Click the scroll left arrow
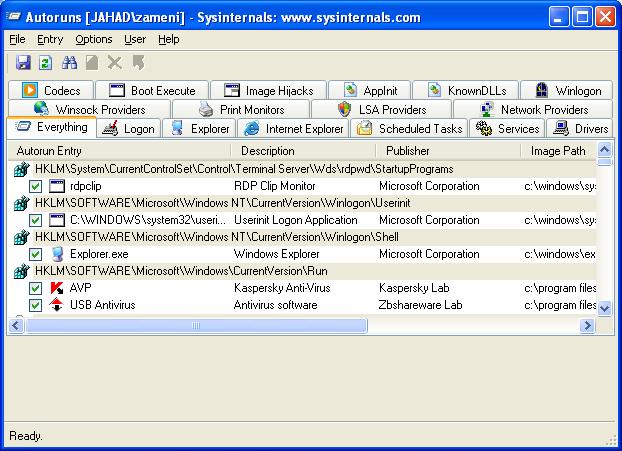The image size is (622, 451). 15,326
